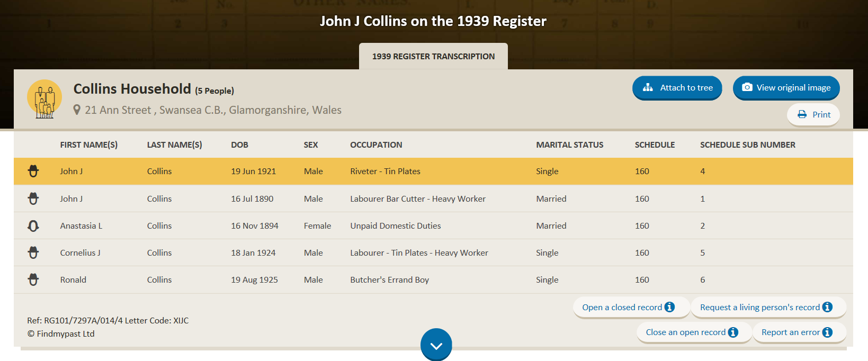Click Labourer Bar Cutter - Heavy Worker
Screen dimensions: 868x361
pyautogui.click(x=418, y=198)
